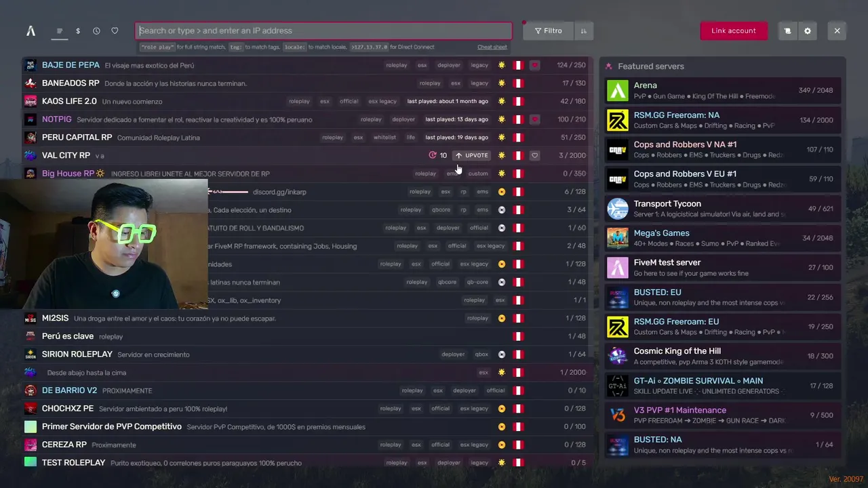
Task: Unfavorite BAJE DE PEPA with the heart
Action: tap(534, 65)
